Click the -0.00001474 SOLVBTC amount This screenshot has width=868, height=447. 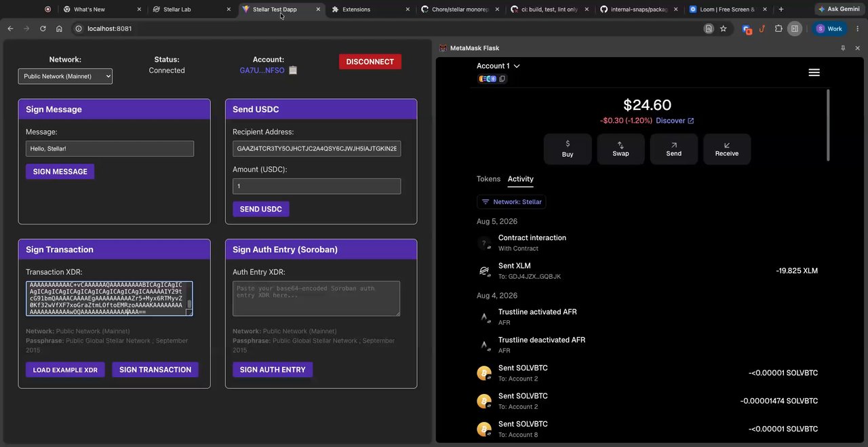click(779, 401)
